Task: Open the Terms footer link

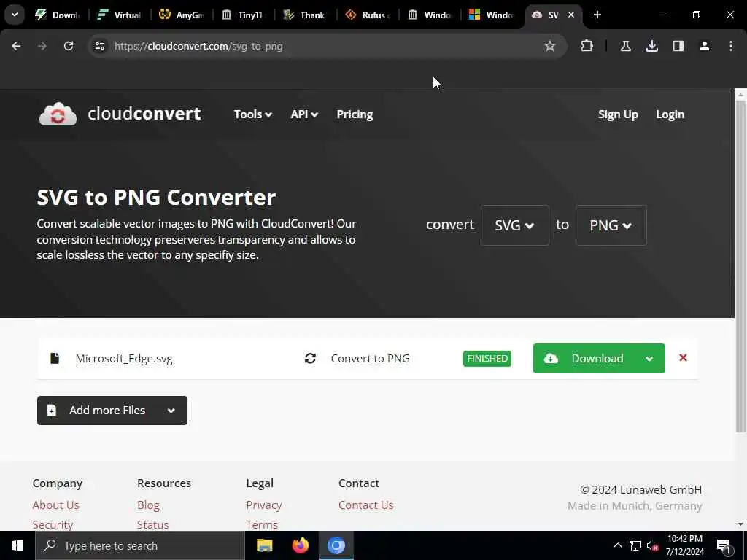Action: pos(262,524)
